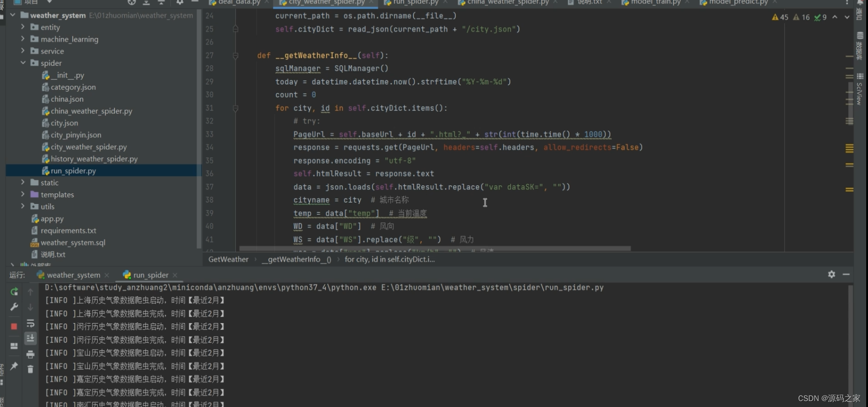The height and width of the screenshot is (407, 868).
Task: Expand the static folder
Action: 23,182
